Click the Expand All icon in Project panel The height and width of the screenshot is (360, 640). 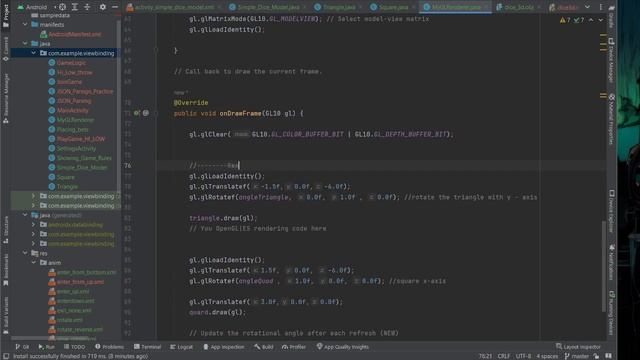coord(75,7)
